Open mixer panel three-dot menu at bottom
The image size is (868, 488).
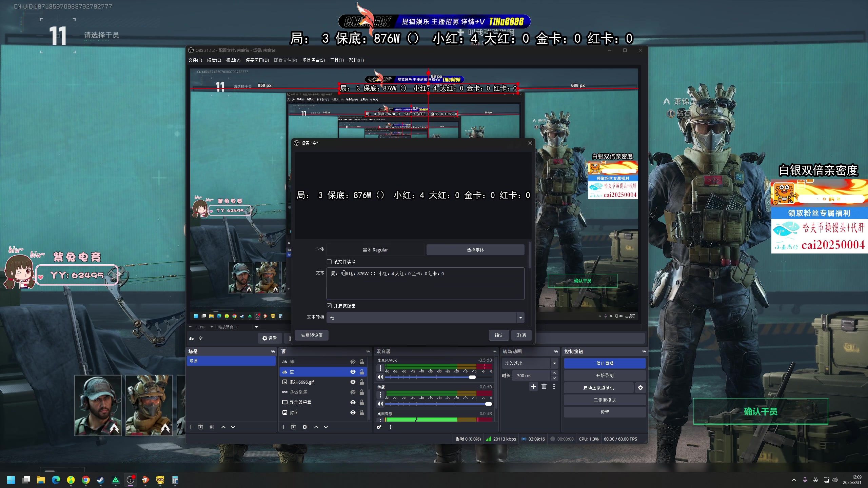[391, 427]
